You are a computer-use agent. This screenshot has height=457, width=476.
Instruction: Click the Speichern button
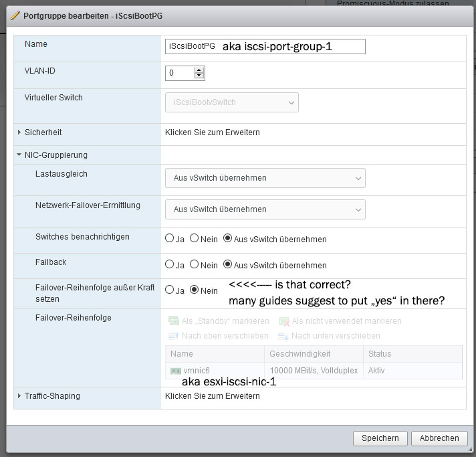(380, 438)
